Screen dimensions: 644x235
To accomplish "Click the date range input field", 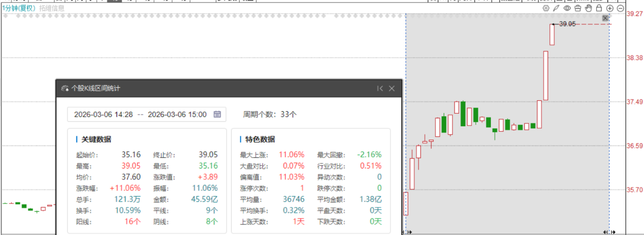I will 147,114.
